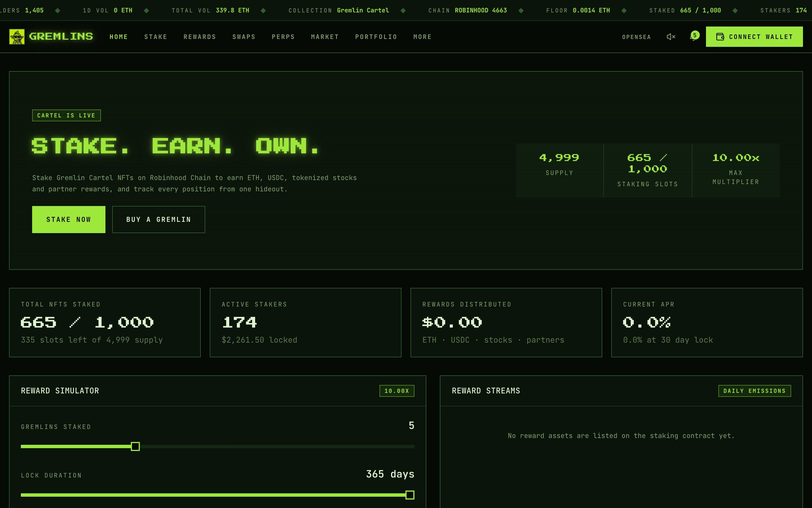
Task: Click the Gremlins Staked slider handle
Action: (135, 446)
